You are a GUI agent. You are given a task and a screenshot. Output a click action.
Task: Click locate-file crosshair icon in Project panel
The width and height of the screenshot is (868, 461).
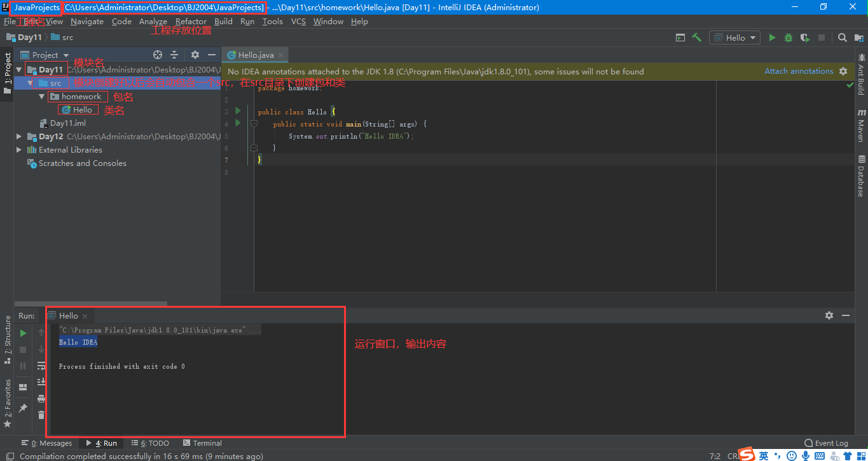tap(158, 55)
